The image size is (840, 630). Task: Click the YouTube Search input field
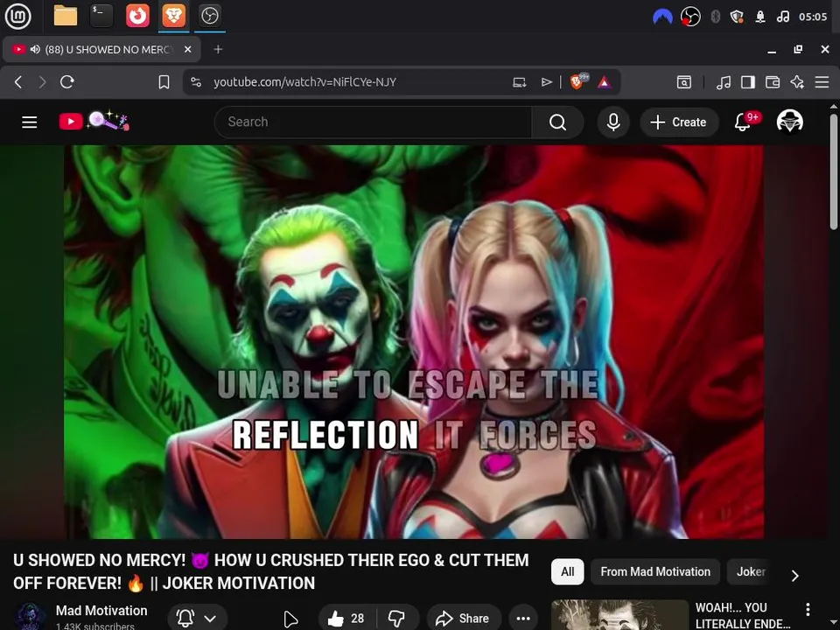[x=373, y=122]
